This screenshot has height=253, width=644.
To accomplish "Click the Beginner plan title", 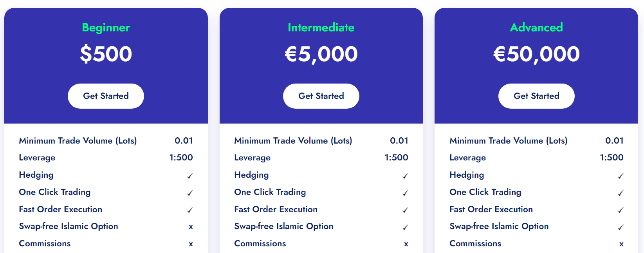I will point(106,27).
